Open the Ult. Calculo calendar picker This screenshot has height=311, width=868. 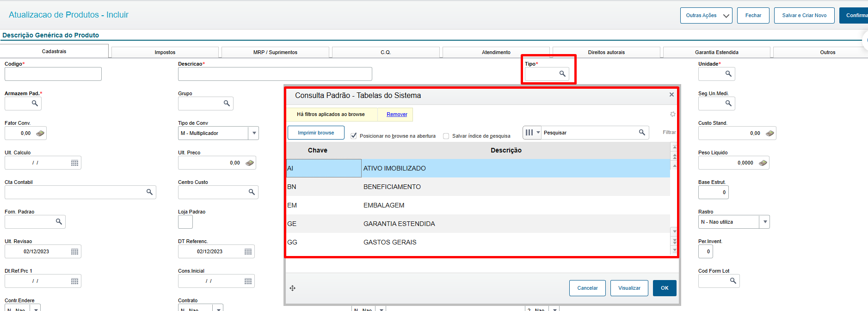[74, 163]
